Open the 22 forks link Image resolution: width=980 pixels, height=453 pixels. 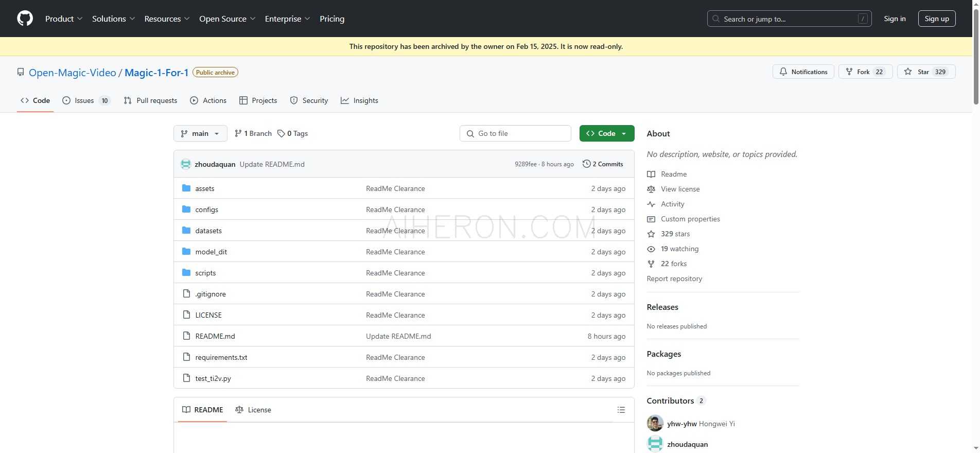point(667,264)
